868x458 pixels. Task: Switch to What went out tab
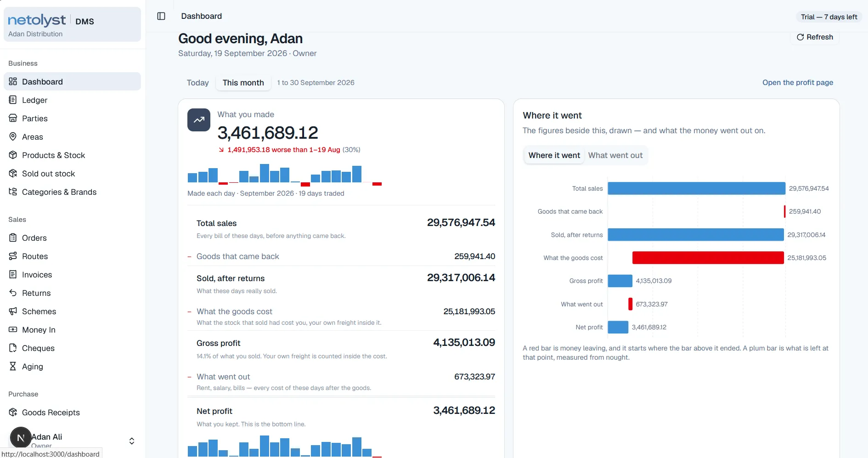(x=615, y=155)
